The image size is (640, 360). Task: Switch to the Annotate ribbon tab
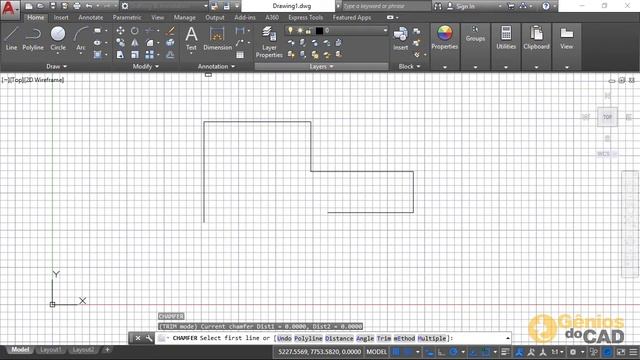(x=91, y=18)
